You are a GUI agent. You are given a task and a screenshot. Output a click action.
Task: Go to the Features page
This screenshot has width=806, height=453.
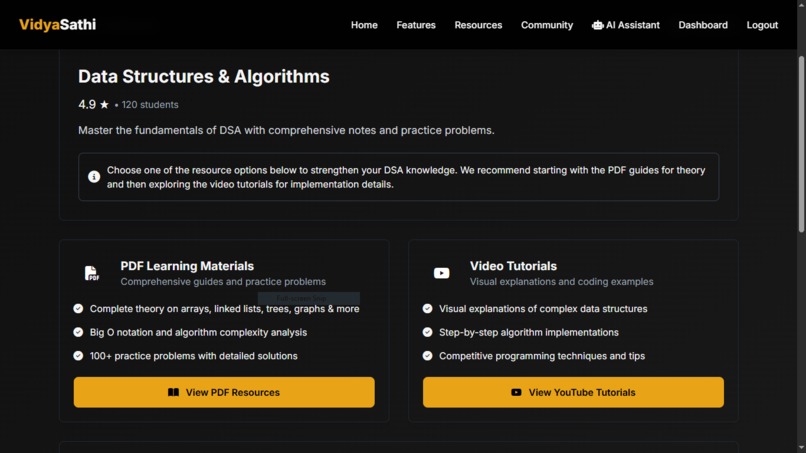[x=416, y=25]
